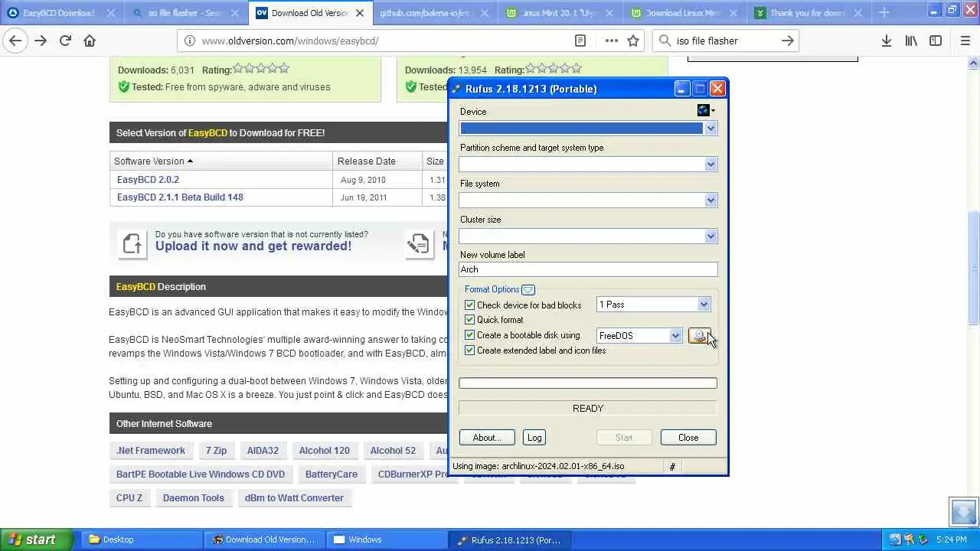Screen dimensions: 980x551
Task: Click the Close button in Rufus
Action: click(688, 438)
